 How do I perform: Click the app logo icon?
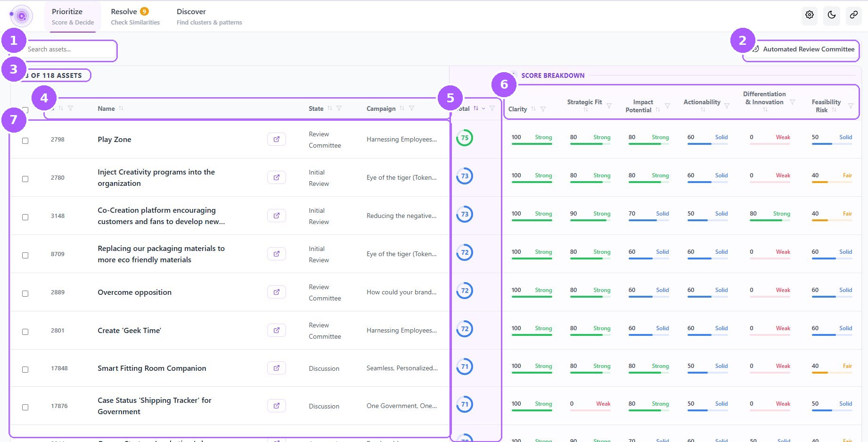pyautogui.click(x=21, y=16)
